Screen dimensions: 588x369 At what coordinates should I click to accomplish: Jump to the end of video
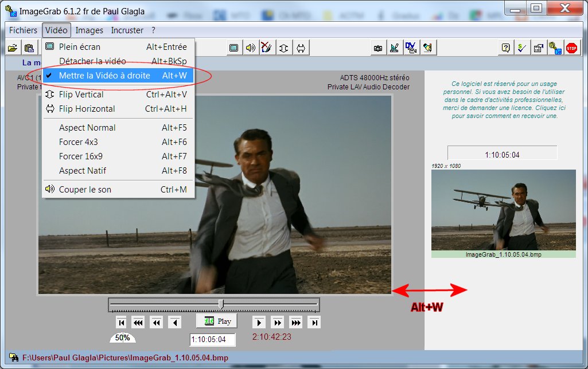coord(314,323)
